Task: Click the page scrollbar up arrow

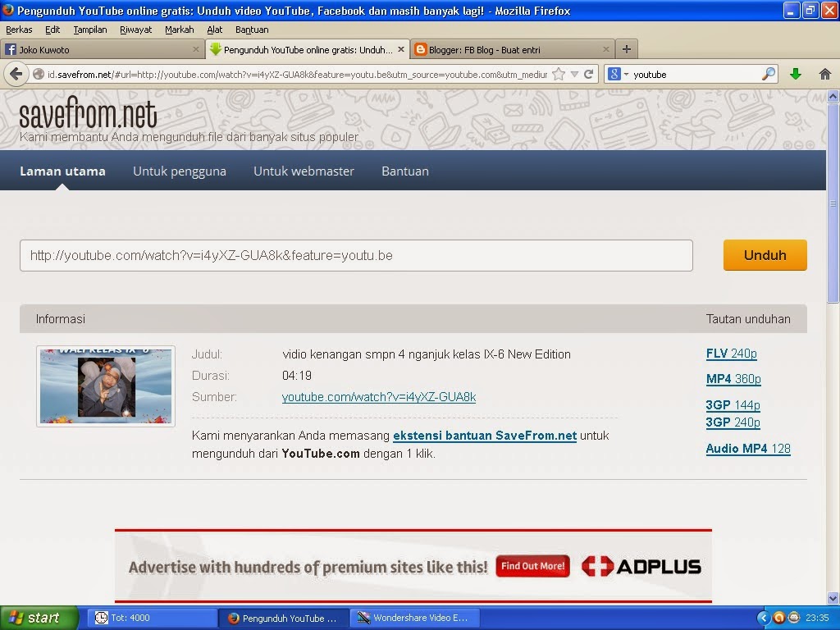Action: (833, 97)
